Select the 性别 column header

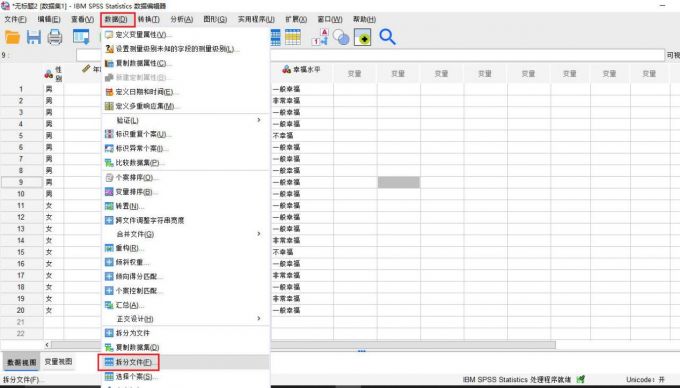54,73
